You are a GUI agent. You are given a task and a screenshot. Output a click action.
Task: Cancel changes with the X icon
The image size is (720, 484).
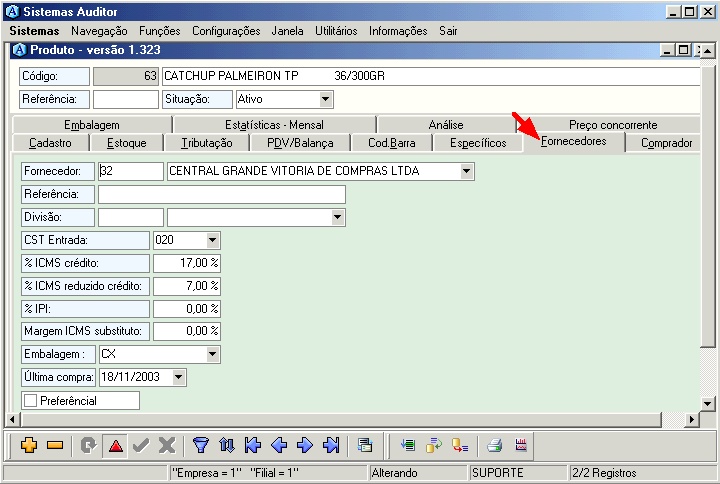[167, 445]
